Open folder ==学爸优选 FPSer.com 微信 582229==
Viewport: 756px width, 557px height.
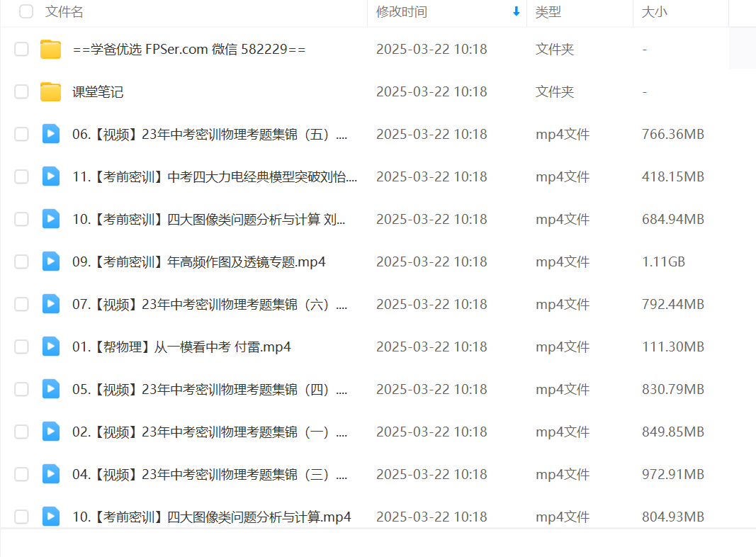click(189, 49)
